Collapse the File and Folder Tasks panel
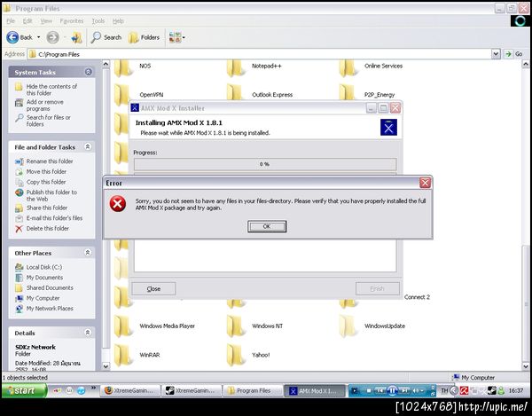The image size is (532, 416). [x=88, y=146]
